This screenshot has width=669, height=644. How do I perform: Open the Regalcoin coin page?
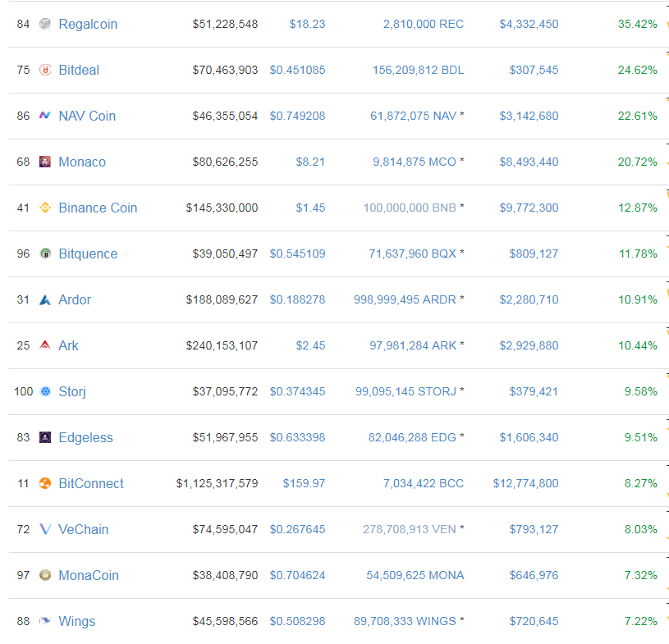[x=88, y=24]
